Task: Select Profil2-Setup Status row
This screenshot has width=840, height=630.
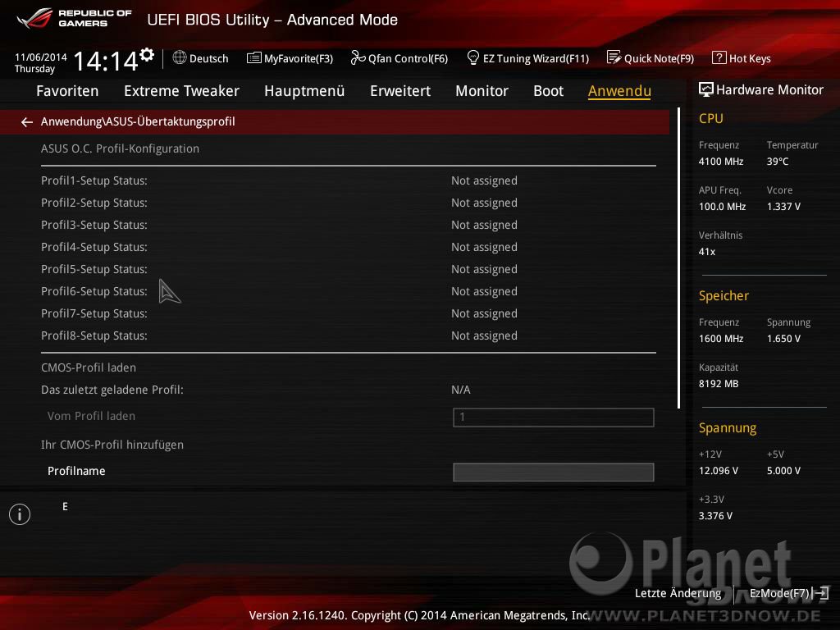Action: [348, 203]
